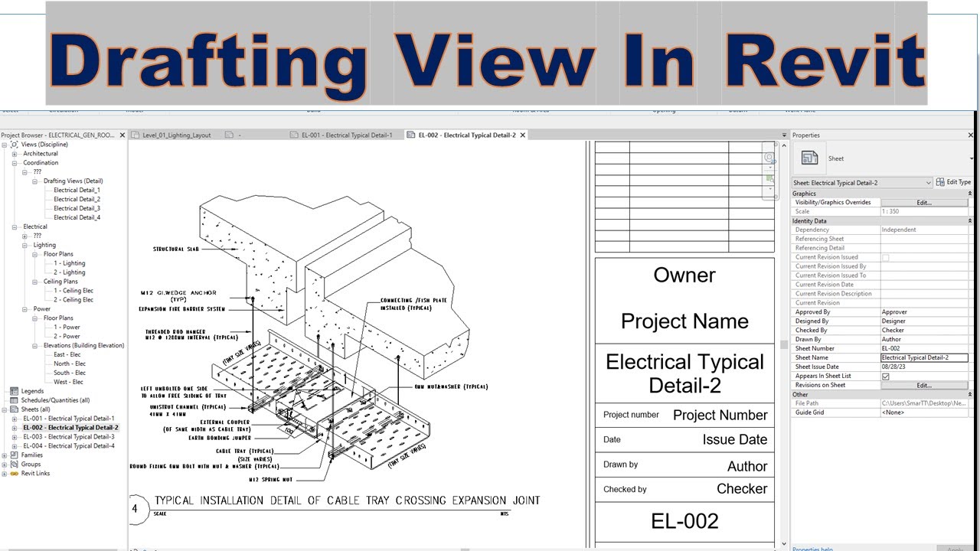Collapse the Ceiling Plans node

[35, 282]
